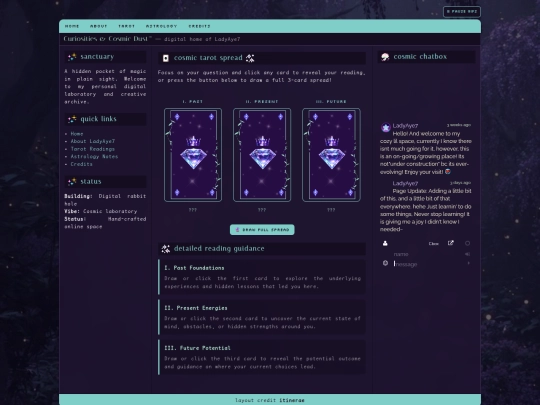Open the Tarot Readings quick link
Image resolution: width=540 pixels, height=405 pixels.
click(x=93, y=149)
